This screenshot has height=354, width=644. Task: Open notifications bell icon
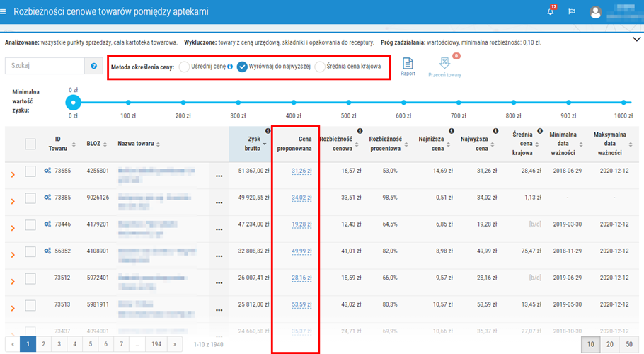coord(551,12)
